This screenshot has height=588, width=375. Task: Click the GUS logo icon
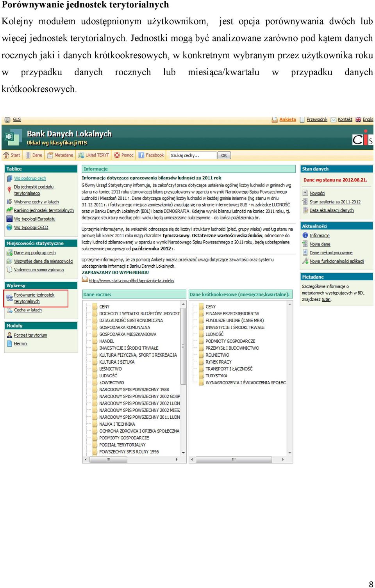[x=7, y=120]
